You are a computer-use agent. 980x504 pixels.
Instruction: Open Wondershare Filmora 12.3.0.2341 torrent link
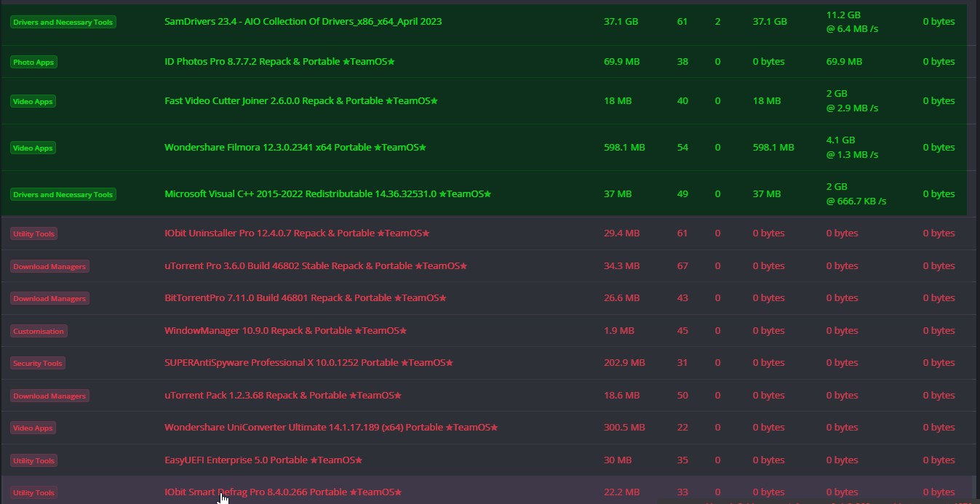[x=295, y=148]
